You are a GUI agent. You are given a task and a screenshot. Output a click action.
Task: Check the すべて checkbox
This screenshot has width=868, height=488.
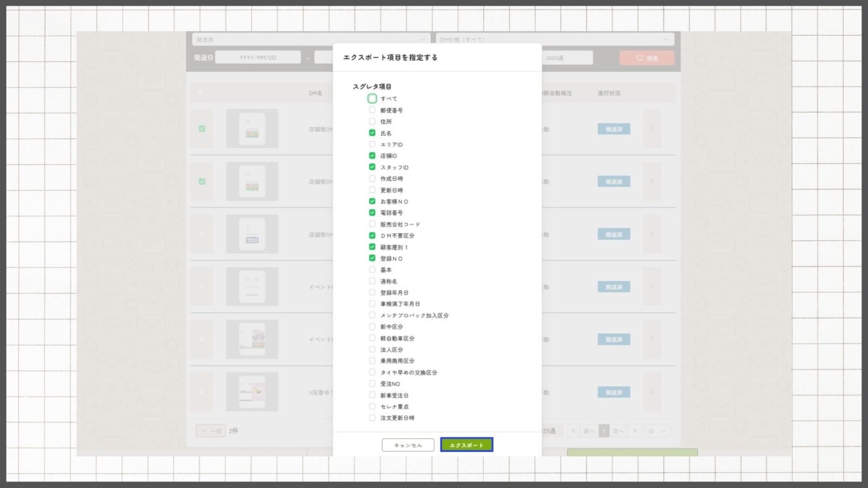click(372, 99)
